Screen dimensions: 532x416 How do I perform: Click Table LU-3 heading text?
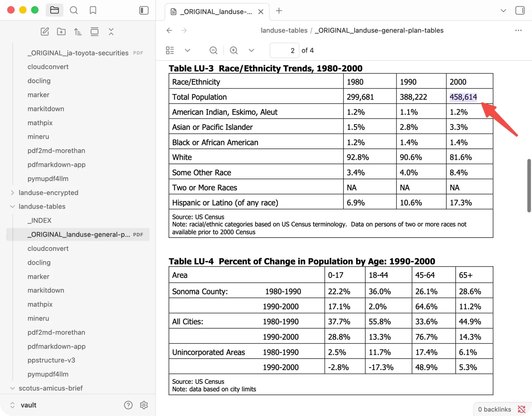click(265, 68)
